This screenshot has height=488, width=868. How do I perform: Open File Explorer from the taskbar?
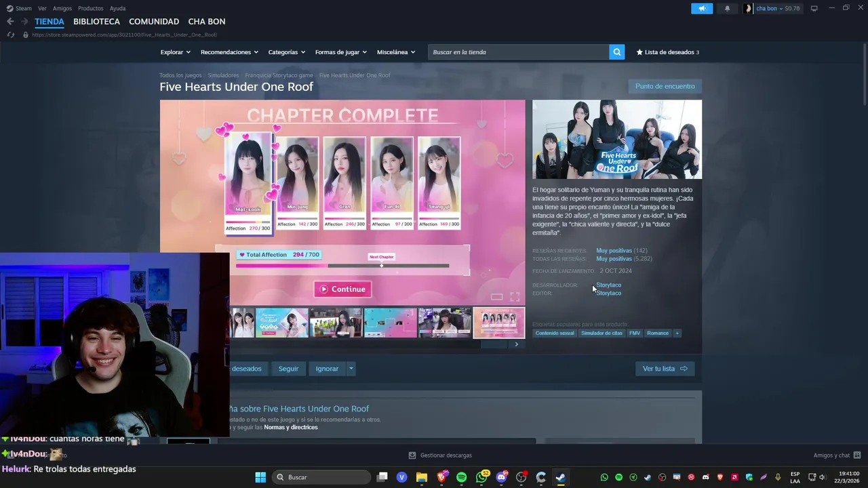point(421,477)
